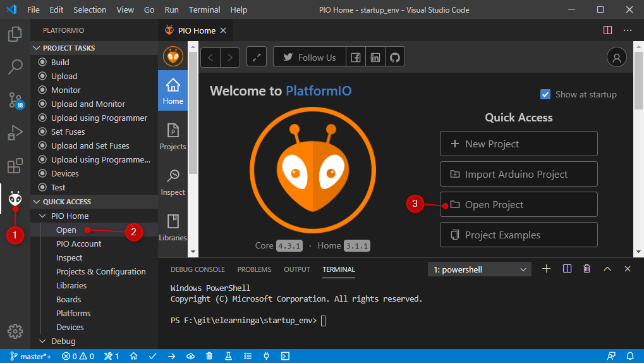644x363 pixels.
Task: Select Open under PIO Home
Action: coord(66,230)
